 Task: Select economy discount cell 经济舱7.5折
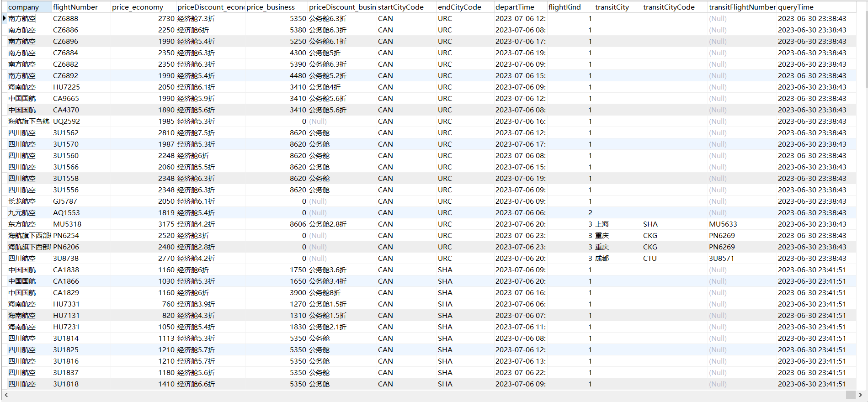coord(210,132)
